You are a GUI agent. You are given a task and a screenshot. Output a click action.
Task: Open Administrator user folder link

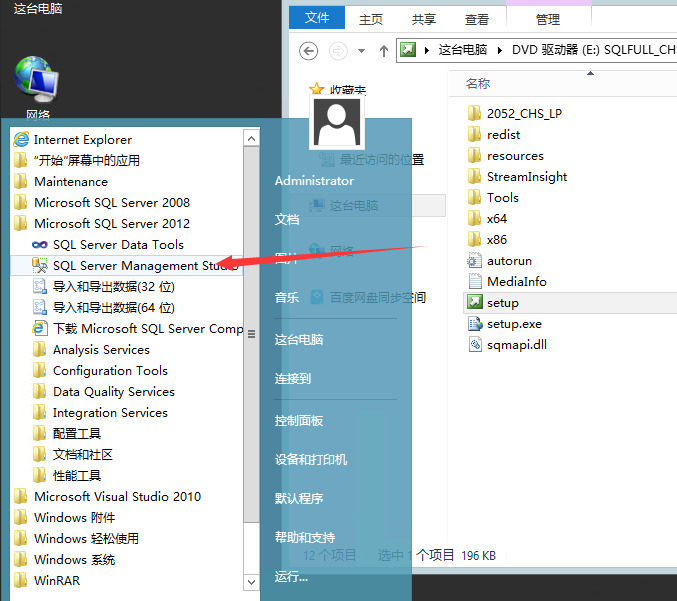pos(314,180)
